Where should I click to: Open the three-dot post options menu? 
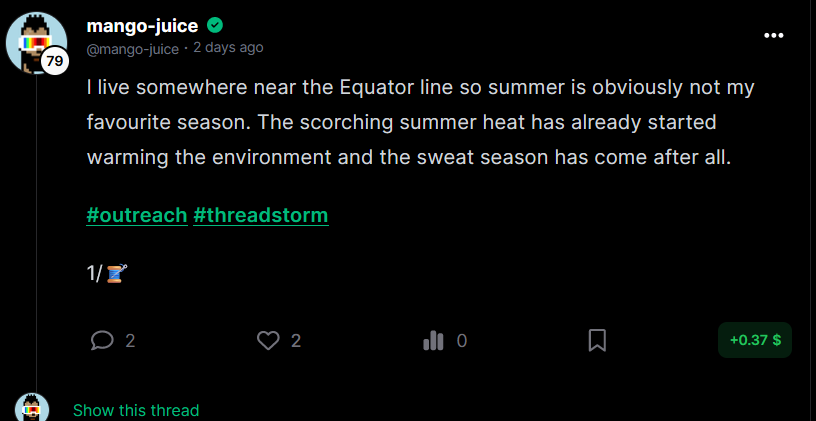pos(773,35)
